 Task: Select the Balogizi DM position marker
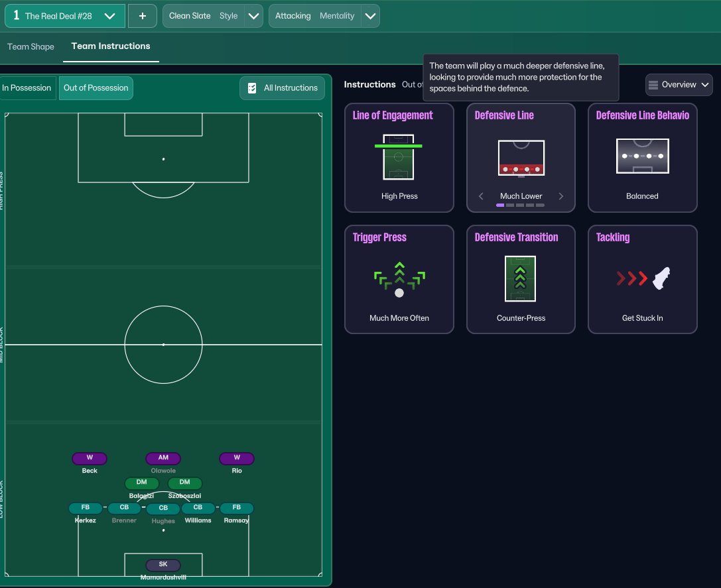coord(142,482)
